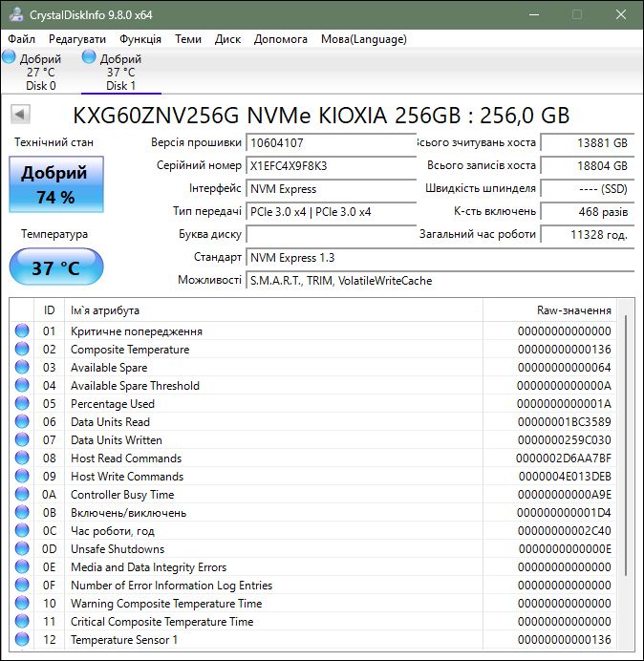Click the CrystalDiskInfo app icon in title bar
644x661 pixels.
tap(15, 14)
